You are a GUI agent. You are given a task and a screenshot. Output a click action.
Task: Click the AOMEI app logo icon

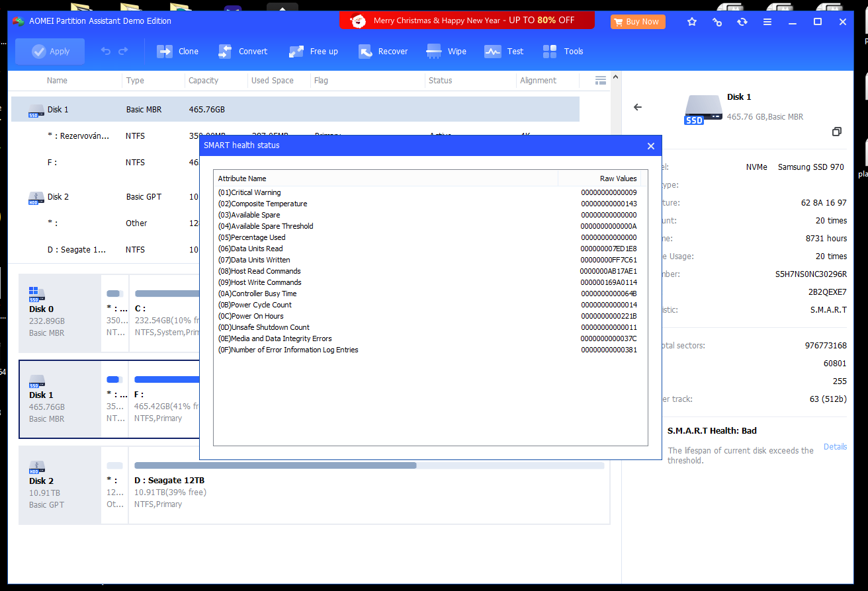(x=19, y=21)
